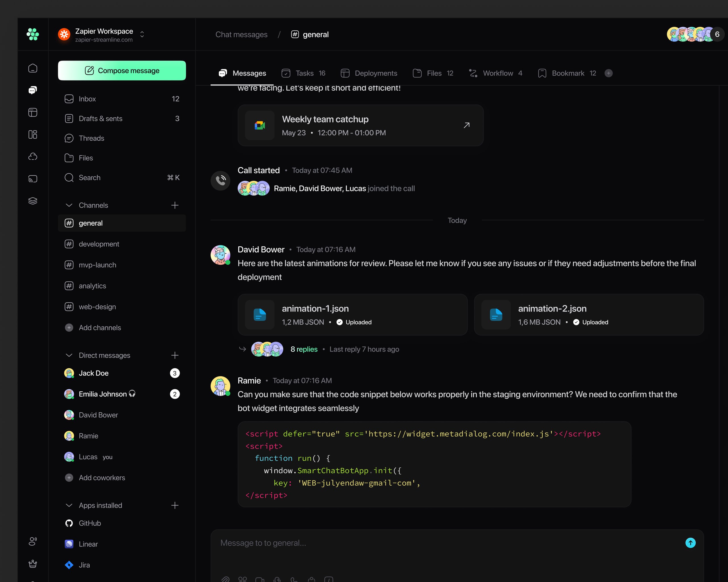The image size is (728, 582).
Task: Send message with blue arrow button
Action: 690,543
